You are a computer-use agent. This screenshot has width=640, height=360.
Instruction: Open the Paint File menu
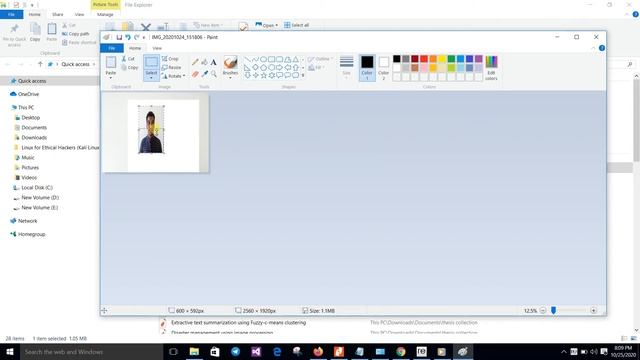tap(111, 48)
